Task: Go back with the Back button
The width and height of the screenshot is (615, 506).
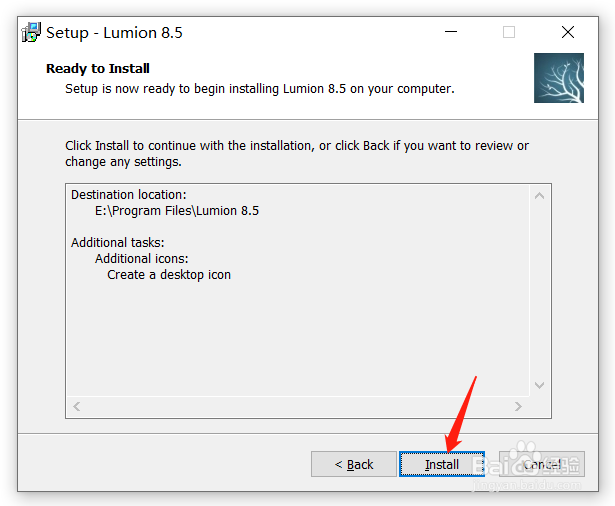Action: 354,464
